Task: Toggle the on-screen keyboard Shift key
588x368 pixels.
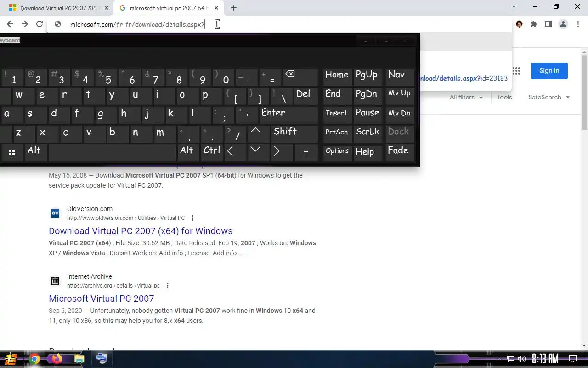Action: [x=294, y=133]
